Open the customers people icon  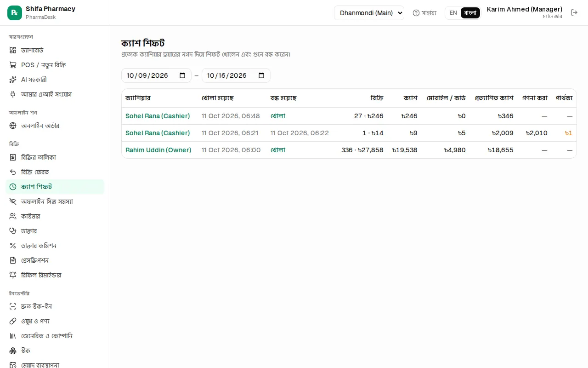[x=13, y=216]
